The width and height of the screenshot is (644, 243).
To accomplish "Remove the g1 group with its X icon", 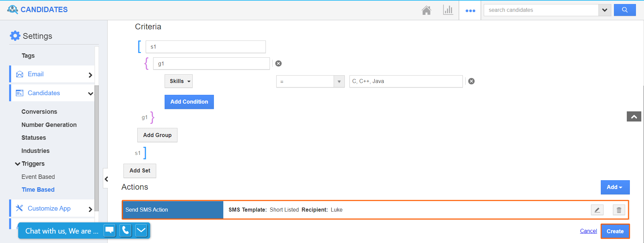I will [x=278, y=63].
